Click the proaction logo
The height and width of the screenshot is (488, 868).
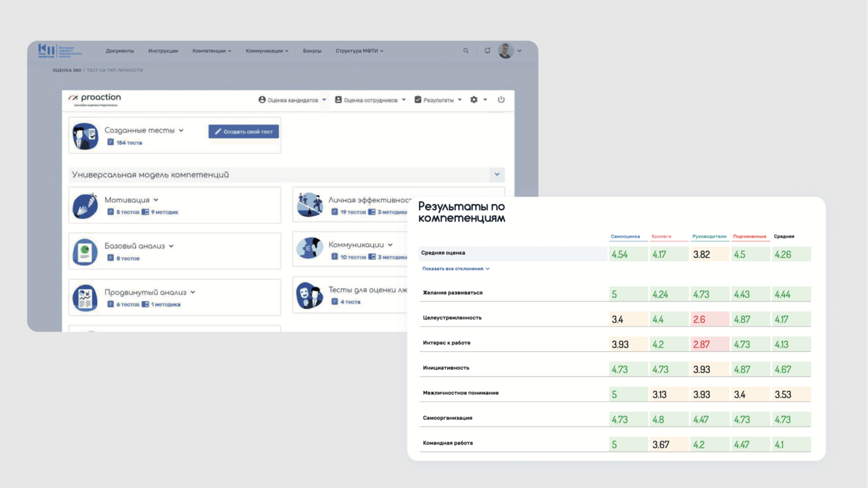pos(95,99)
